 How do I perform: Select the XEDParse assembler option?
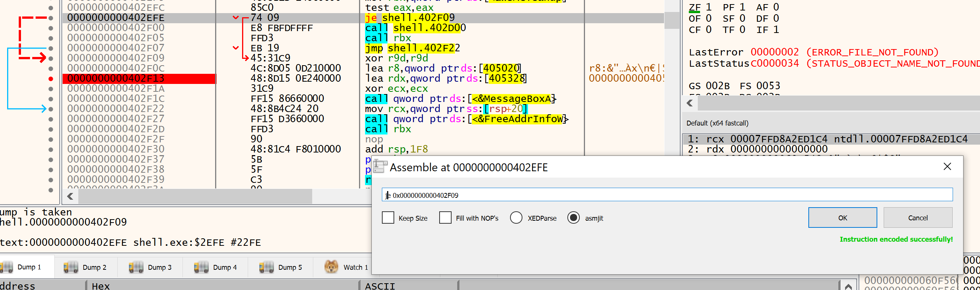516,218
